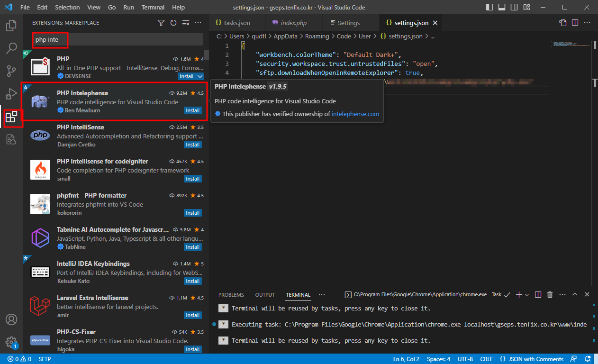Open the Remote Explorer activity icon
The width and height of the screenshot is (598, 364).
point(11,139)
